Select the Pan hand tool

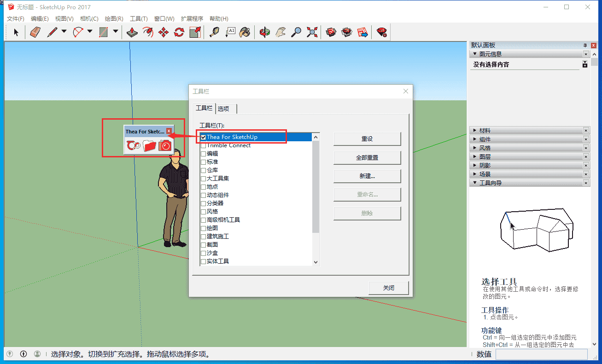(281, 32)
